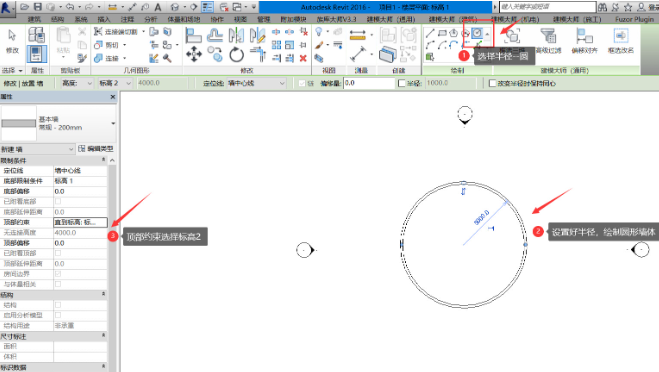
Task: Click the light bulb icon in view panel
Action: (319, 32)
